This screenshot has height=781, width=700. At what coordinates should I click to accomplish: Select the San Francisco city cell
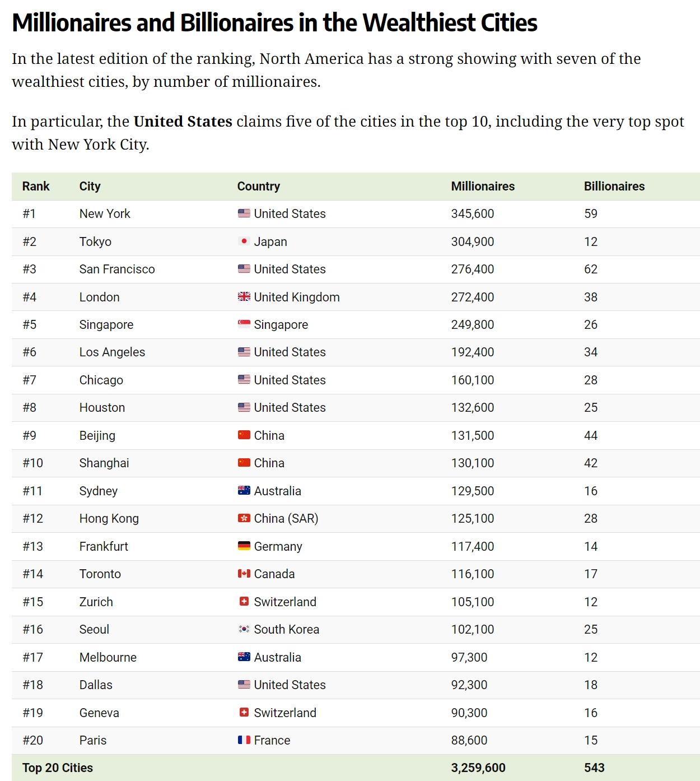point(117,269)
